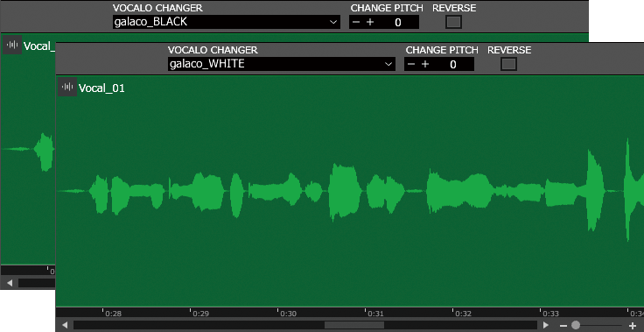
Task: Increase pitch with the galaco_WHITE plus button
Action: (x=425, y=64)
